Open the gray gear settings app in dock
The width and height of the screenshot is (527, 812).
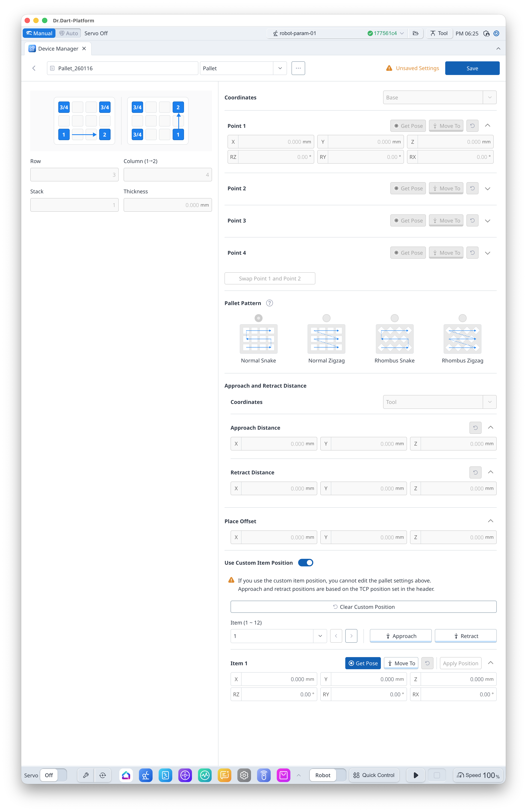[x=244, y=775]
